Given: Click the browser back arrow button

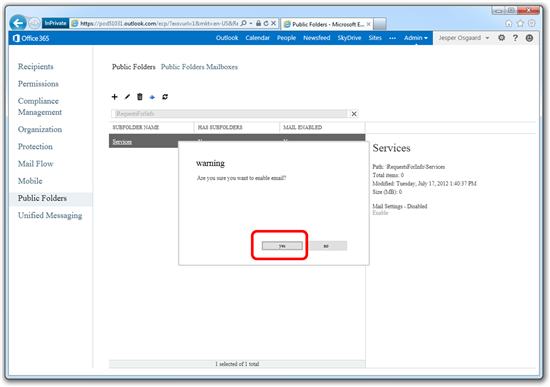Looking at the screenshot, I should [18, 23].
